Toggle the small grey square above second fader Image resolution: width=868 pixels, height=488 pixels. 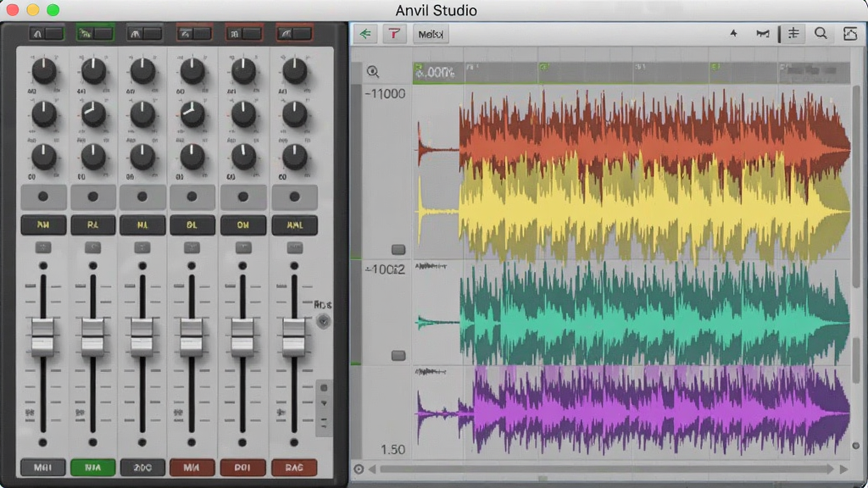pyautogui.click(x=92, y=247)
